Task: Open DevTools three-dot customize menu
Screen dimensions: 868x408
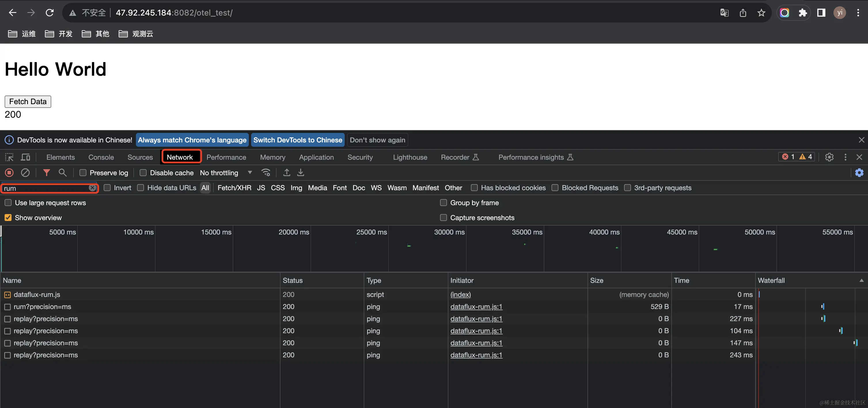Action: [845, 157]
